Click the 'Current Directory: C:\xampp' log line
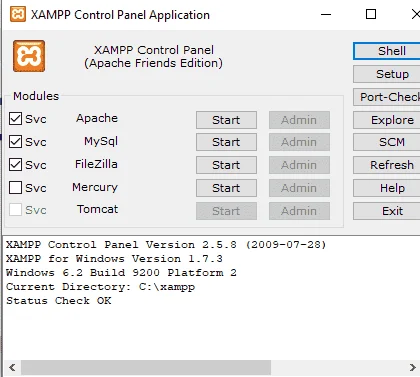Screen dimensions: 420x377 coord(101,287)
